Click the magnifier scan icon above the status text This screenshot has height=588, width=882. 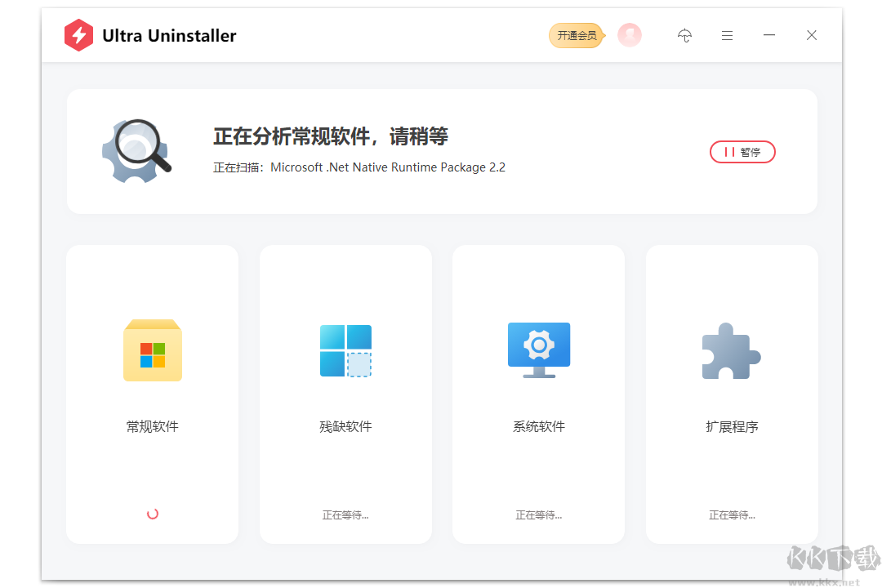(x=136, y=151)
